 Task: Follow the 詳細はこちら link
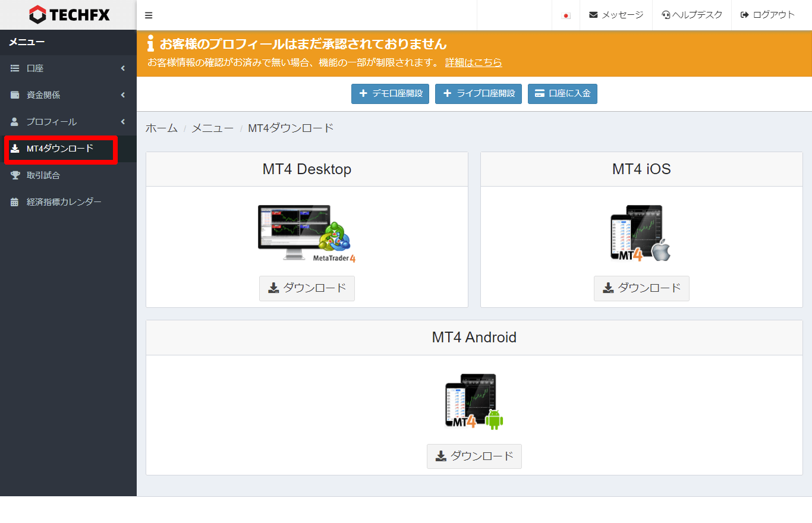[x=473, y=62]
